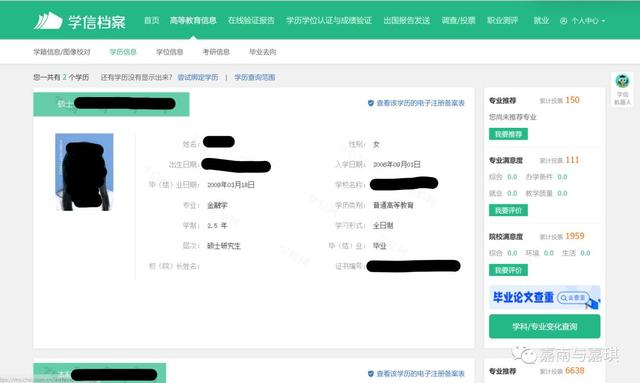Open 职业测评 menu item
The width and height of the screenshot is (640, 383).
point(502,20)
